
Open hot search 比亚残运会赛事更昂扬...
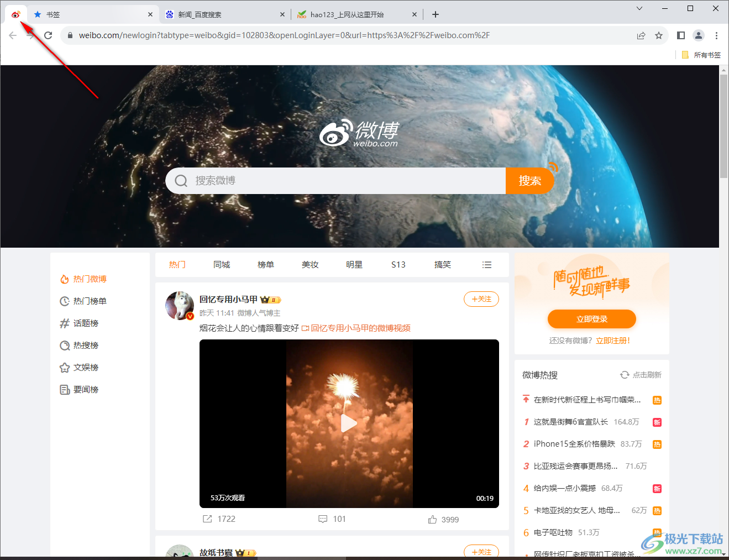(x=575, y=466)
